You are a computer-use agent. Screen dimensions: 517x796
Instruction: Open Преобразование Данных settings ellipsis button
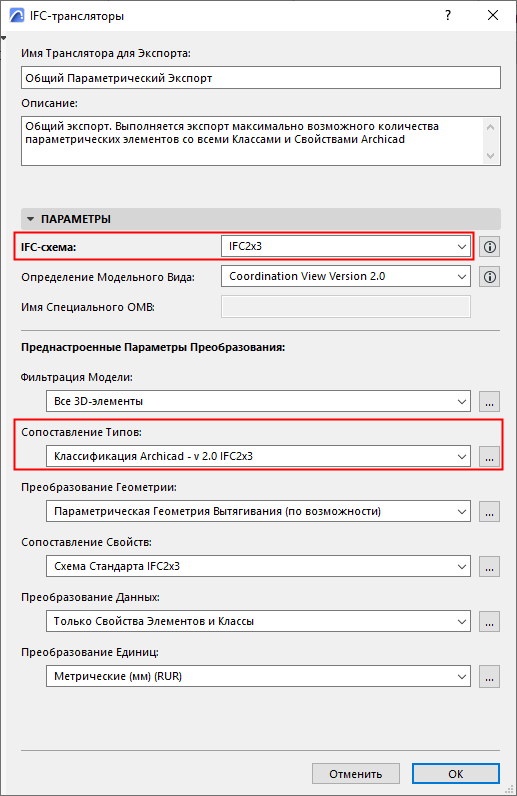pos(490,621)
